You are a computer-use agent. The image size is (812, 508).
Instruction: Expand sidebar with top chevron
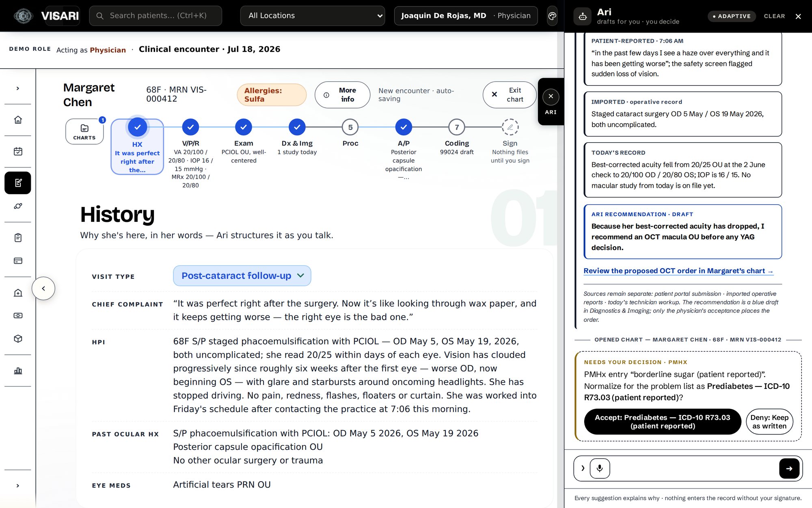(x=18, y=88)
